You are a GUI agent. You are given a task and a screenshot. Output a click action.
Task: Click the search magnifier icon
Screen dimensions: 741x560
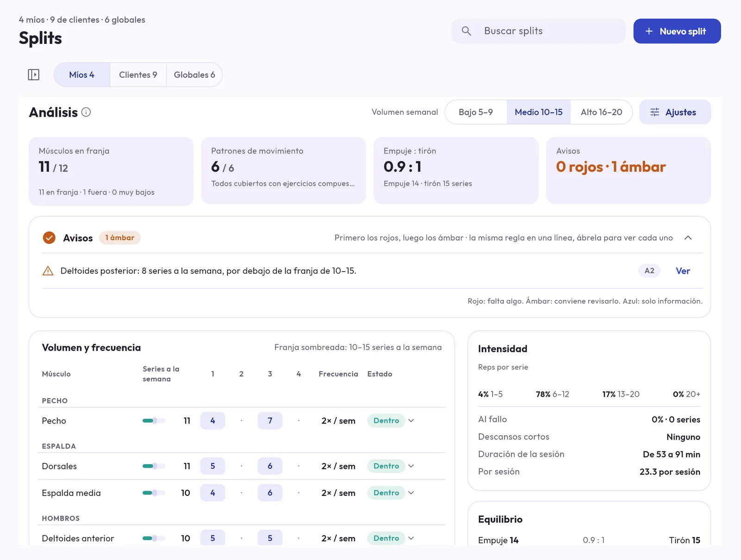(x=466, y=31)
